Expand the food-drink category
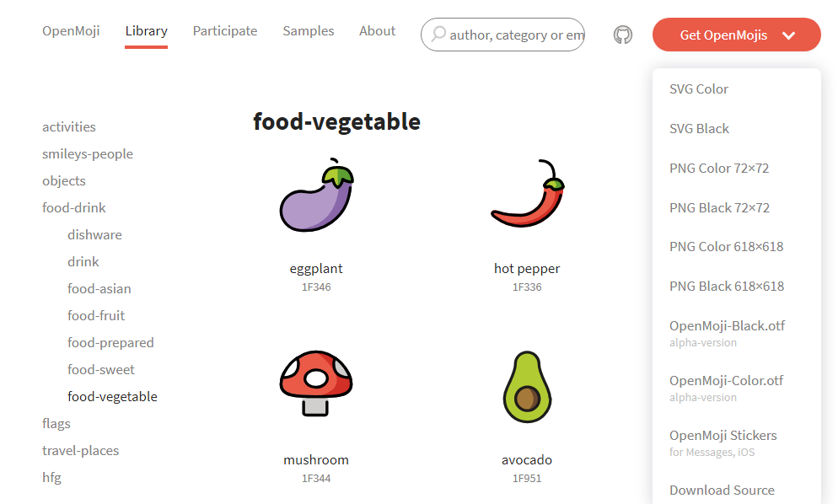Screen dimensions: 838x504 coord(74,208)
